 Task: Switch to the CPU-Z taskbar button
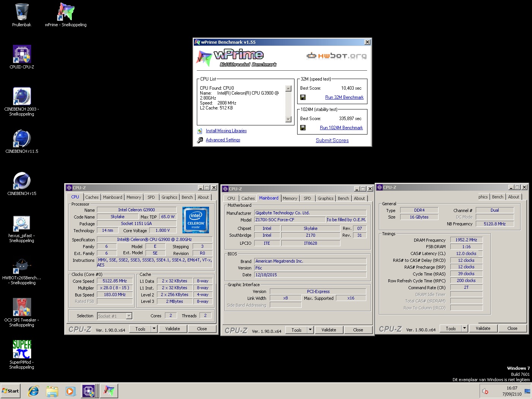pos(89,391)
